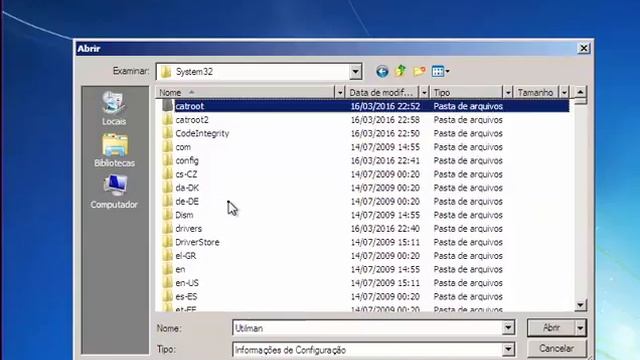Sort by the Tipo column header
640x360 pixels.
coord(467,93)
